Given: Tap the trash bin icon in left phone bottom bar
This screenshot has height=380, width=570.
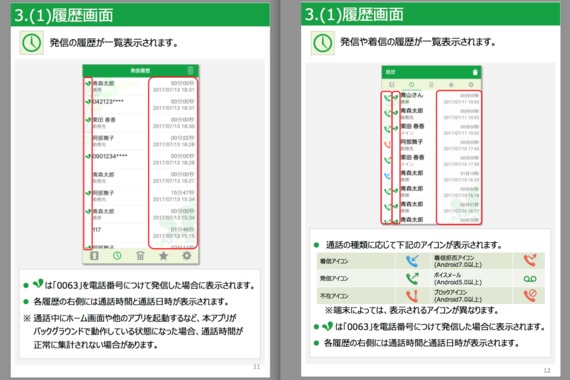Looking at the screenshot, I should click(140, 256).
